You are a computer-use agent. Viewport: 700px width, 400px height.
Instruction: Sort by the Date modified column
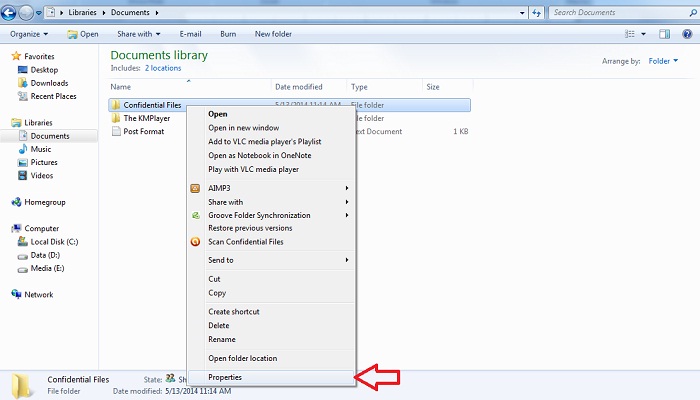click(308, 87)
